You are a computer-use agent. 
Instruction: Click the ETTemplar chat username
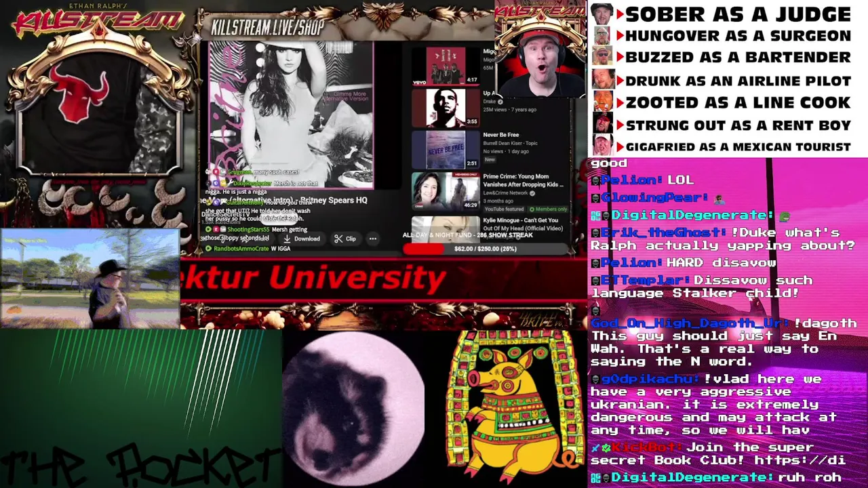[x=644, y=280]
